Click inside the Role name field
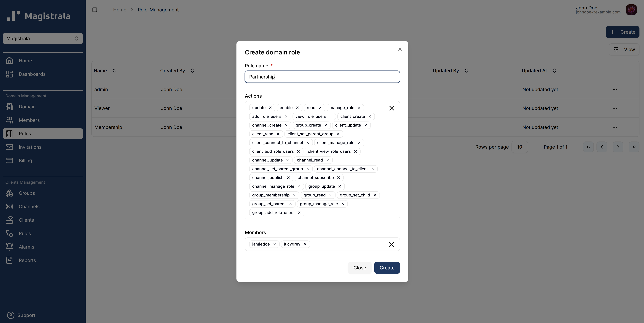The height and width of the screenshot is (323, 644). click(x=322, y=77)
